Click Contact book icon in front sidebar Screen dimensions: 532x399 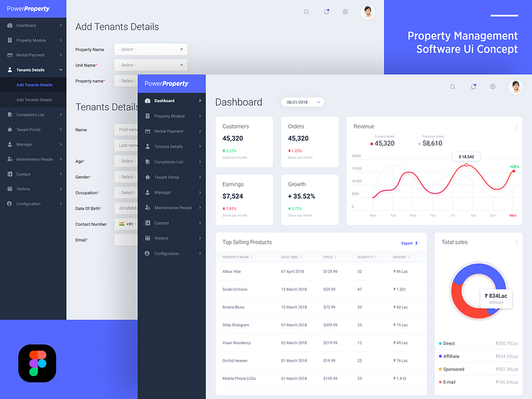point(148,223)
